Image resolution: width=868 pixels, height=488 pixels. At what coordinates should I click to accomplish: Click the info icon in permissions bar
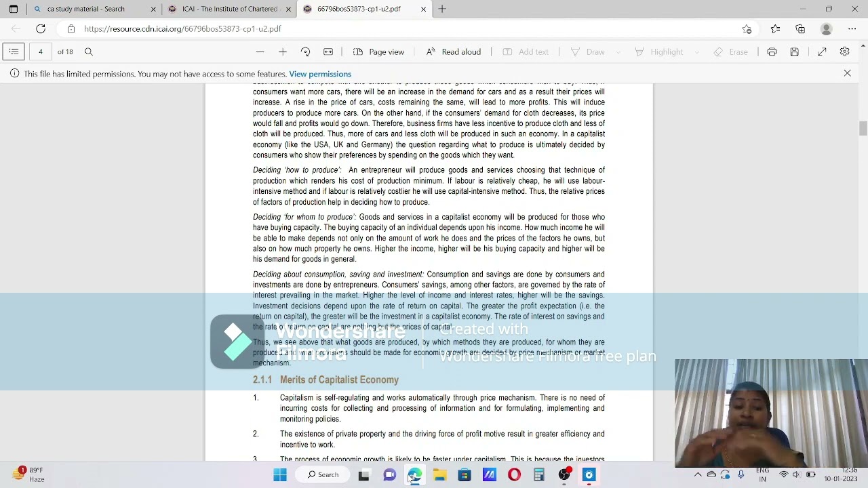(14, 73)
